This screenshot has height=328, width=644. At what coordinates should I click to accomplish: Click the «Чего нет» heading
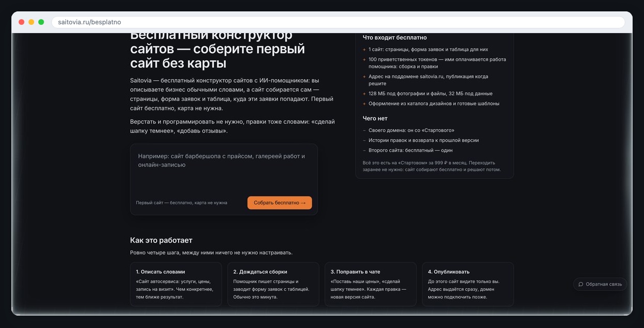(375, 118)
